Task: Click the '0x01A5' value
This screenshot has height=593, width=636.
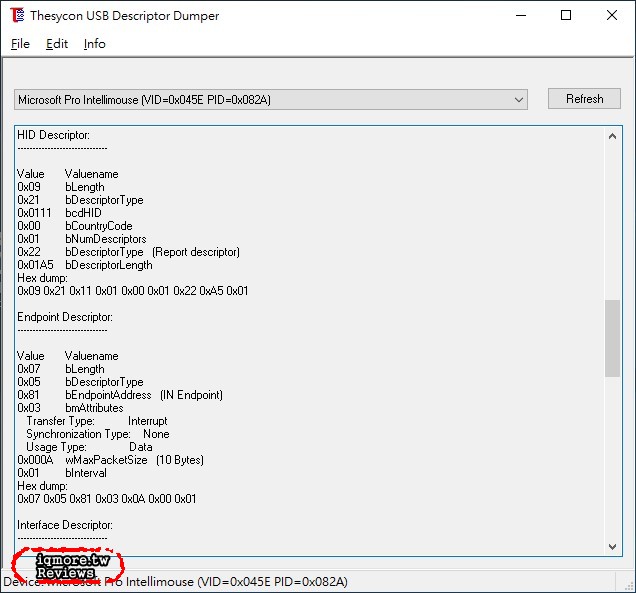Action: coord(35,265)
